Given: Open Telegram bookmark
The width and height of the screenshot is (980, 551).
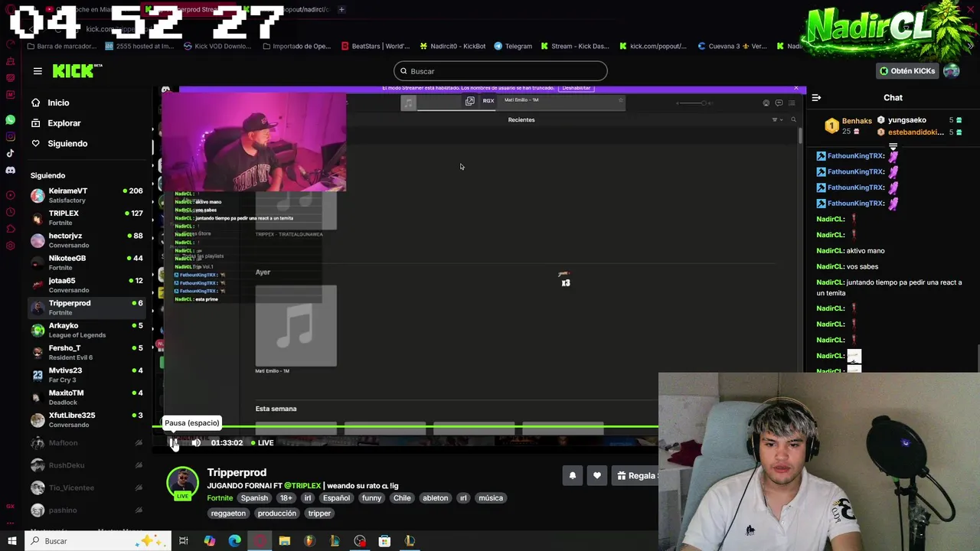Looking at the screenshot, I should pyautogui.click(x=513, y=46).
